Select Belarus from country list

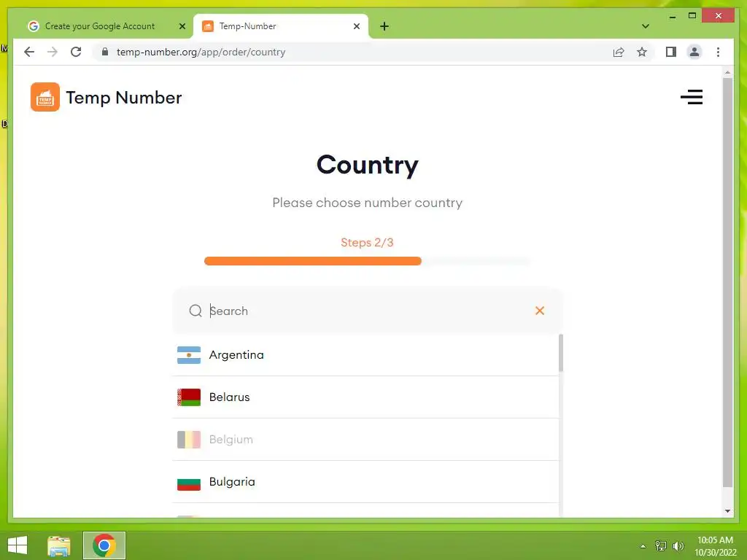pyautogui.click(x=365, y=397)
